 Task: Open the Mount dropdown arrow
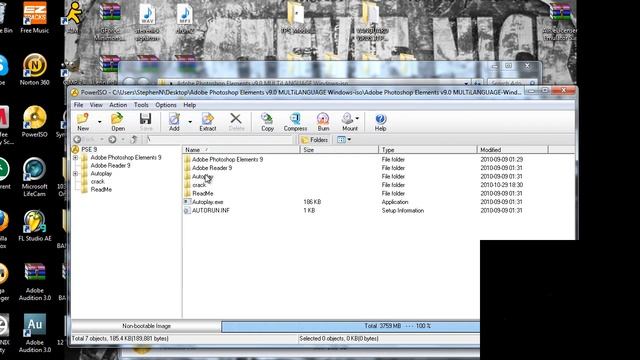[x=358, y=118]
